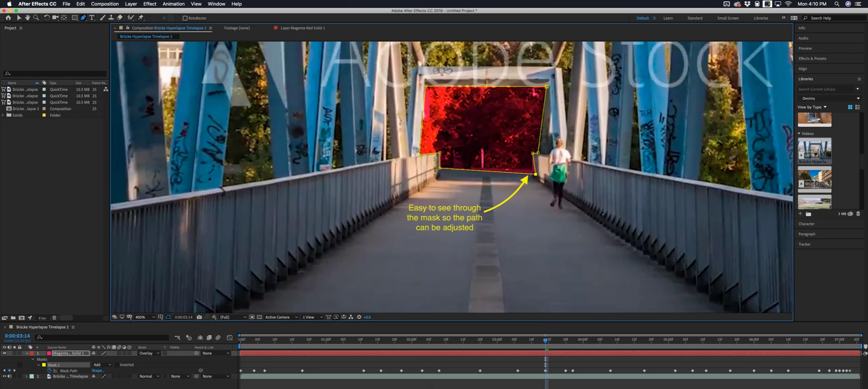Click the red label color of Magenta Solid layer
The height and width of the screenshot is (389, 868).
pos(32,353)
